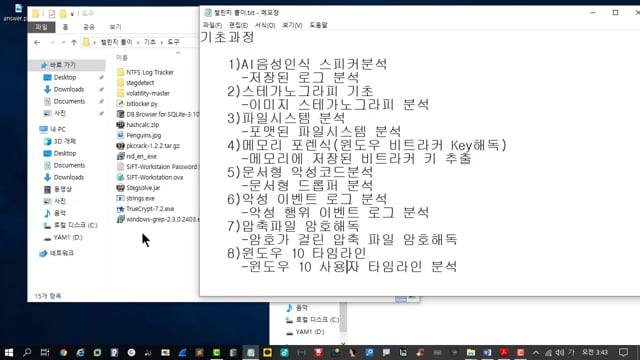
Task: Click the 이름 column header
Action: [x=122, y=58]
